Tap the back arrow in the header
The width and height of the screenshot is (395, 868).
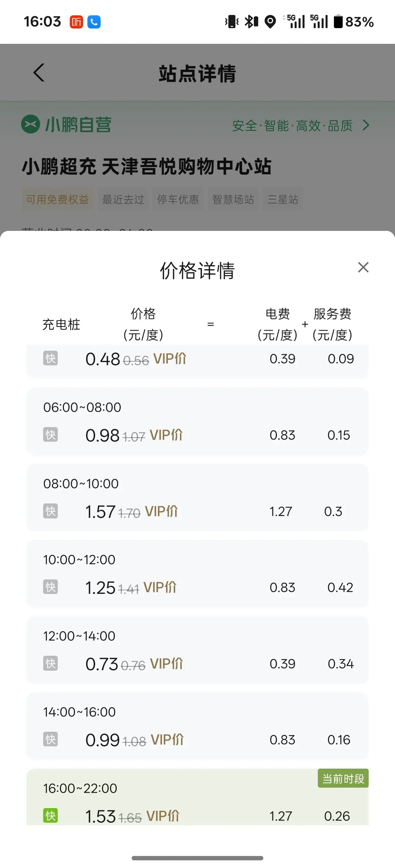(x=39, y=73)
